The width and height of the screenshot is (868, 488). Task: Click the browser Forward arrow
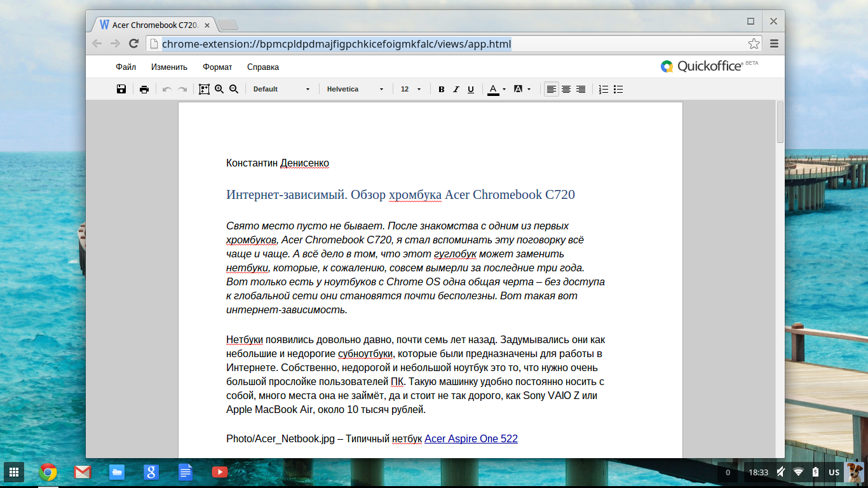[115, 43]
